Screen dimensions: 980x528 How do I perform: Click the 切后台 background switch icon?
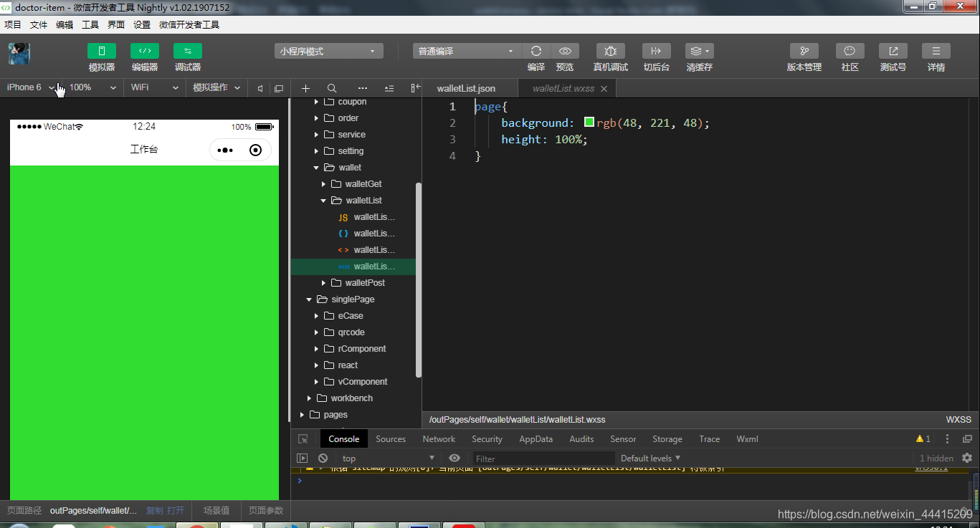coord(657,51)
